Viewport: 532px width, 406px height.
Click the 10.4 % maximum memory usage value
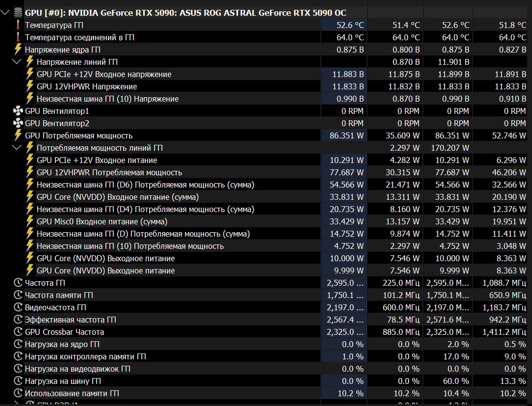[x=456, y=393]
